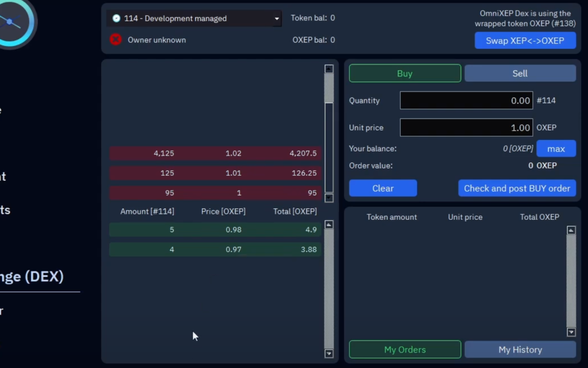Click Check and post BUY order

coord(517,188)
